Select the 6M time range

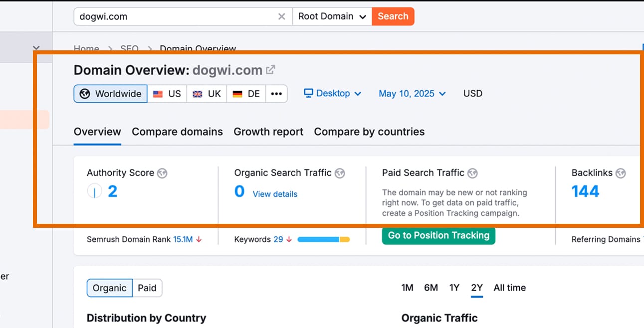point(431,288)
